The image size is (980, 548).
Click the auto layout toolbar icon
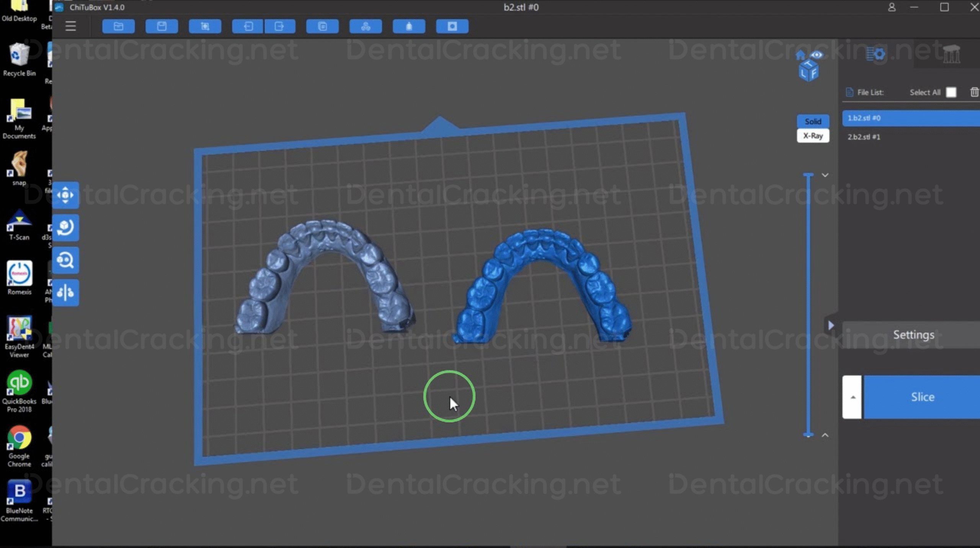366,26
